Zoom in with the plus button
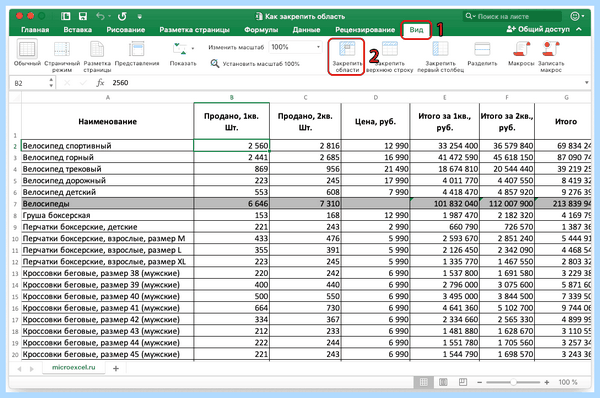Viewport: 600px width, 398px height. tap(547, 382)
